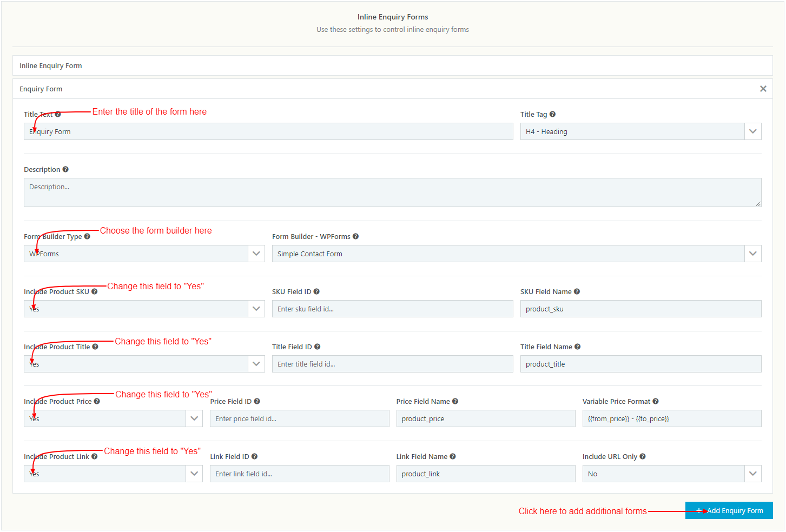Viewport: 786px width, 532px height.
Task: Click help icon next to Price Field ID
Action: coord(257,402)
